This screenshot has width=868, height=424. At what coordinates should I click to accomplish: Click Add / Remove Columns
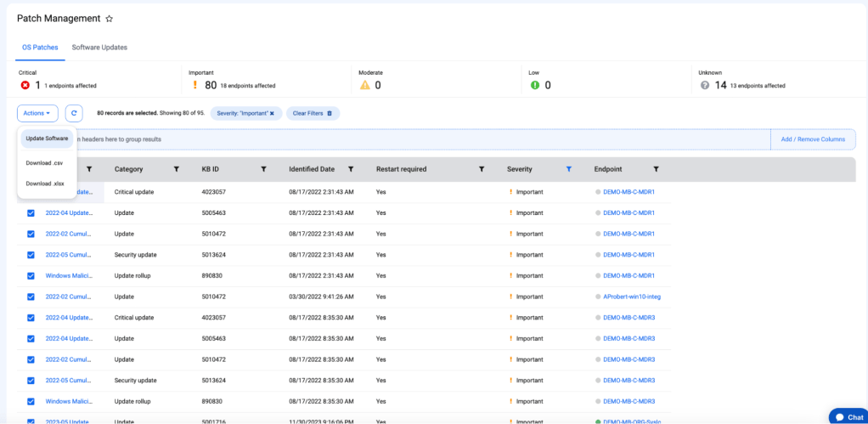[813, 139]
